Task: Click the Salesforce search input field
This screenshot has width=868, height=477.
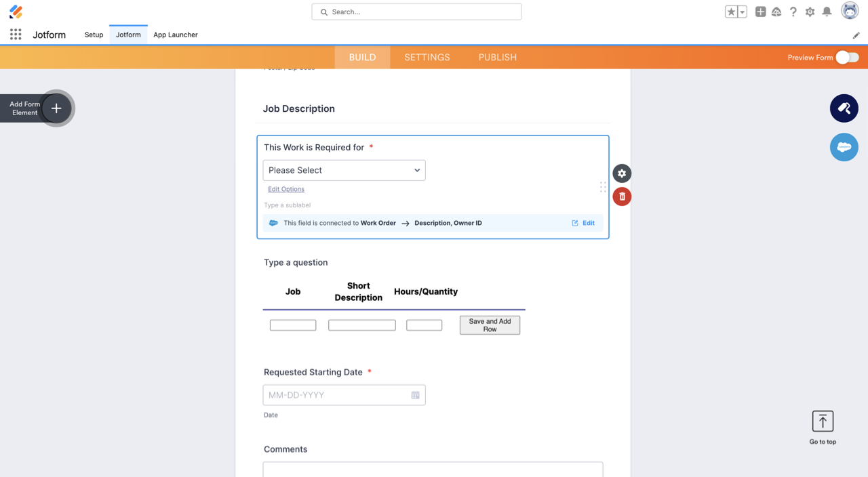Action: click(416, 12)
